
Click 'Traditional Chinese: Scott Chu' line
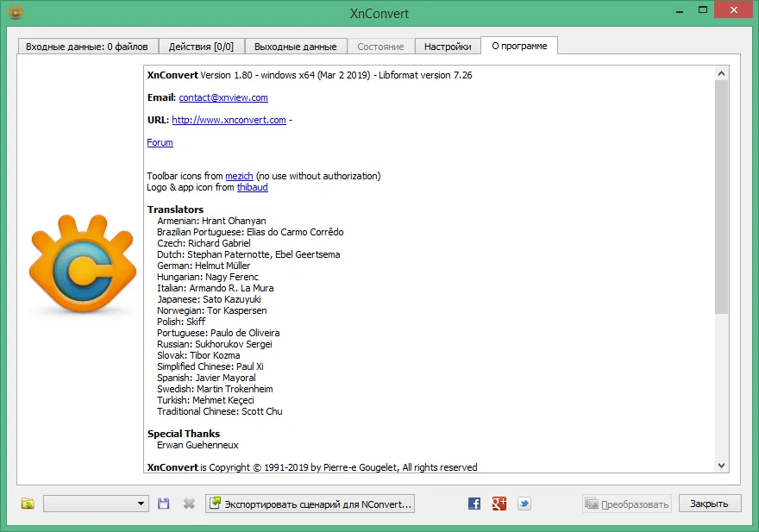(x=220, y=411)
